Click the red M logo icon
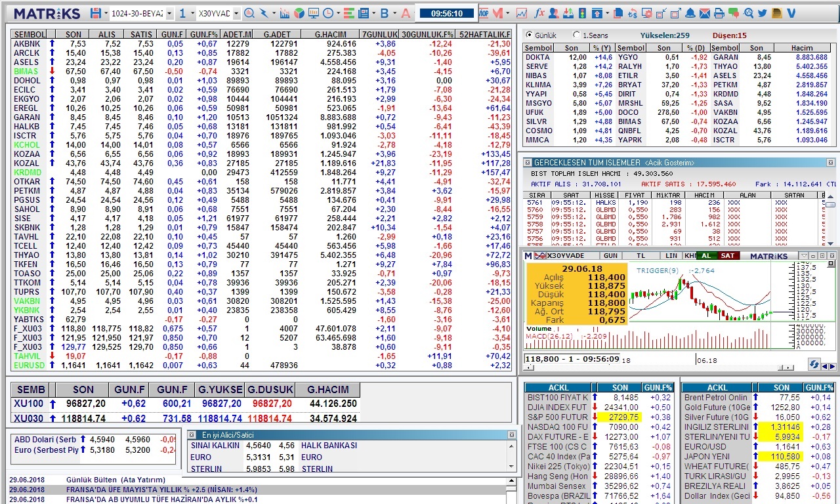This screenshot has width=840, height=504. (497, 13)
